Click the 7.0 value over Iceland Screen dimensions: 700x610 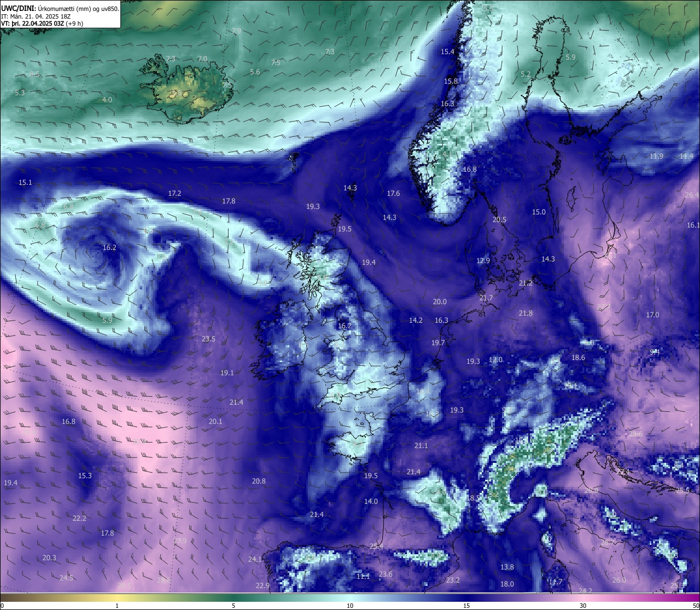(202, 59)
